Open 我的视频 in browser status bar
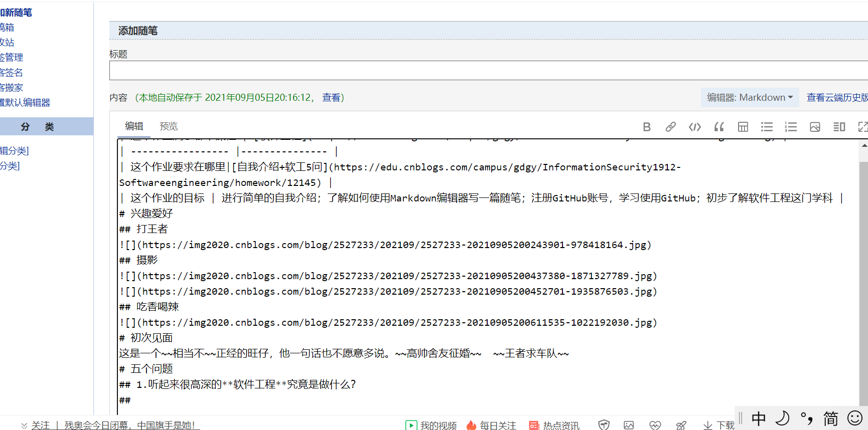Image resolution: width=868 pixels, height=430 pixels. [431, 425]
